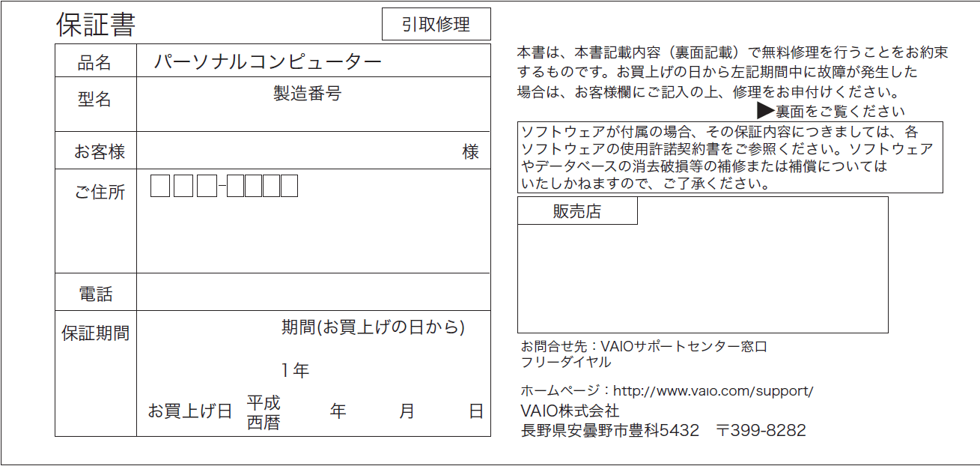Click the first postal code digit box
This screenshot has height=466, width=980.
[x=160, y=185]
